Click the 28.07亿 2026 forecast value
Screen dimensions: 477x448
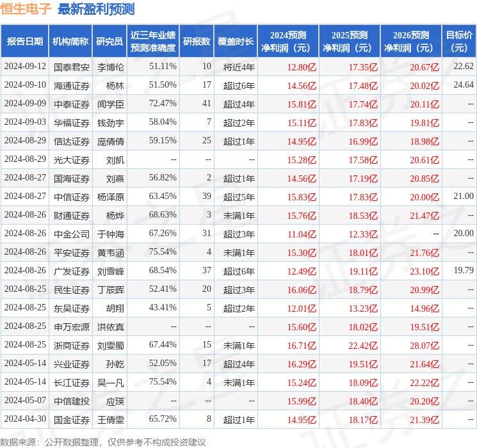click(x=424, y=346)
